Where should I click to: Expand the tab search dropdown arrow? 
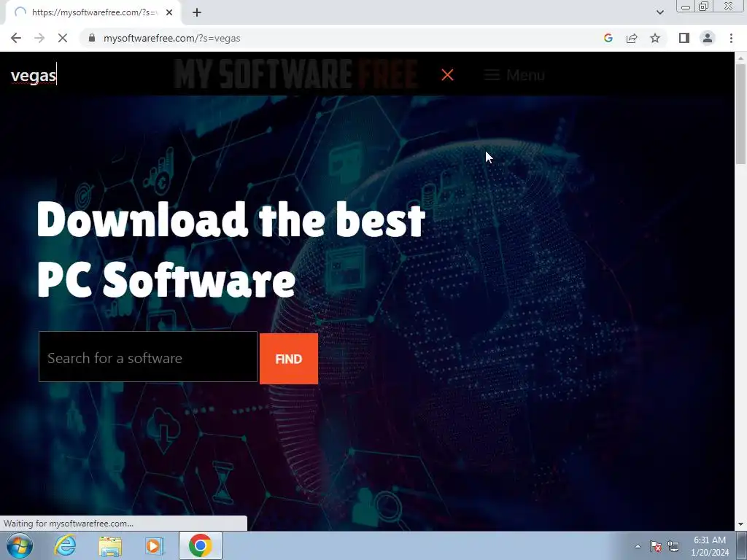pyautogui.click(x=659, y=12)
